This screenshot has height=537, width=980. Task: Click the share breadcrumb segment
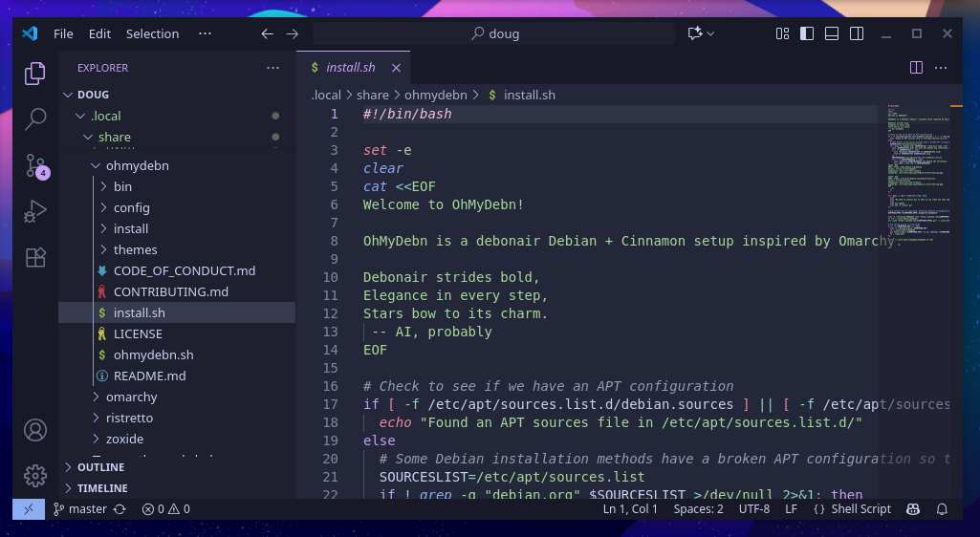click(x=373, y=95)
